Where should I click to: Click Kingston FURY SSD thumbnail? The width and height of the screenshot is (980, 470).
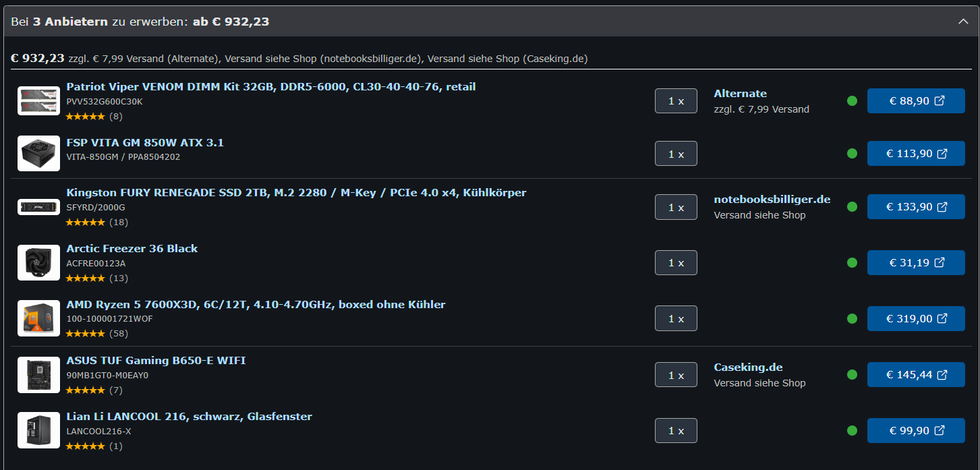point(38,207)
